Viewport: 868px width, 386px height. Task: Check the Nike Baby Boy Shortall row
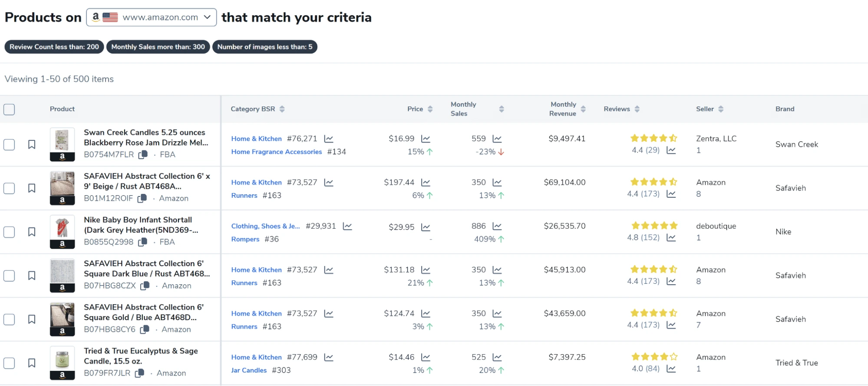[9, 232]
